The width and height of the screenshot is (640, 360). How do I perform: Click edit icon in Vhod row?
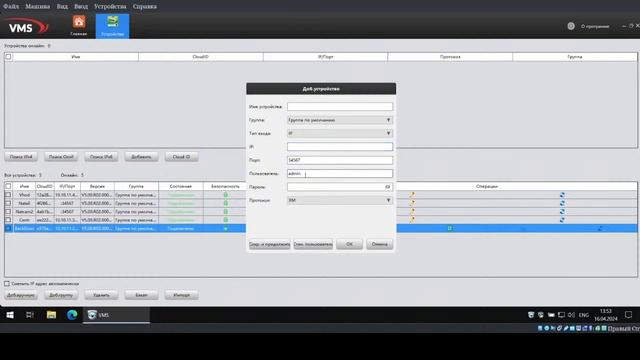click(x=412, y=195)
